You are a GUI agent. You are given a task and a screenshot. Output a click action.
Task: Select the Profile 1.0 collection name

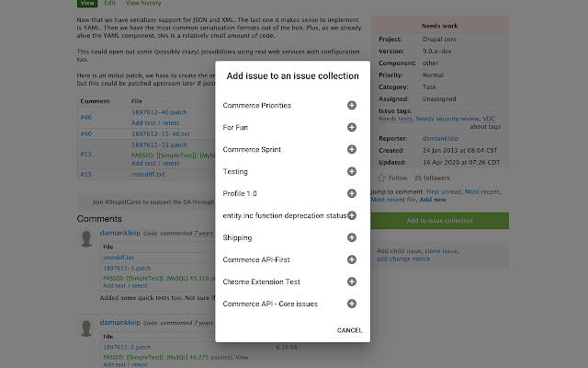click(x=240, y=194)
